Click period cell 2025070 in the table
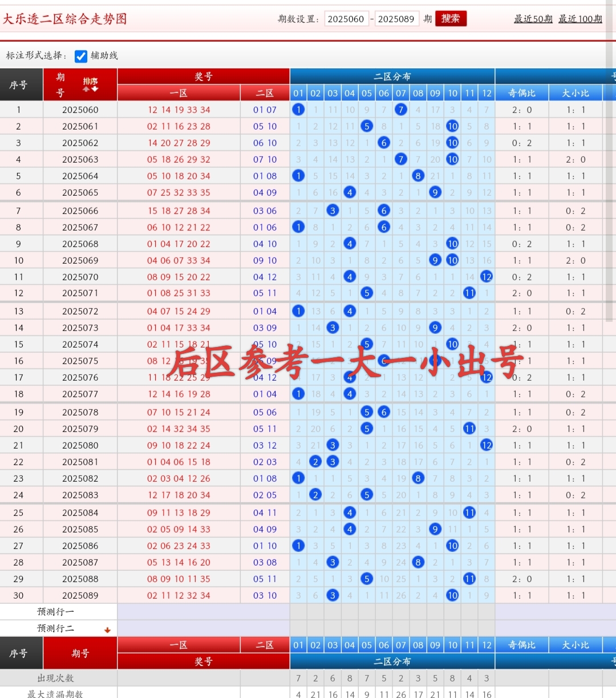 pos(80,277)
